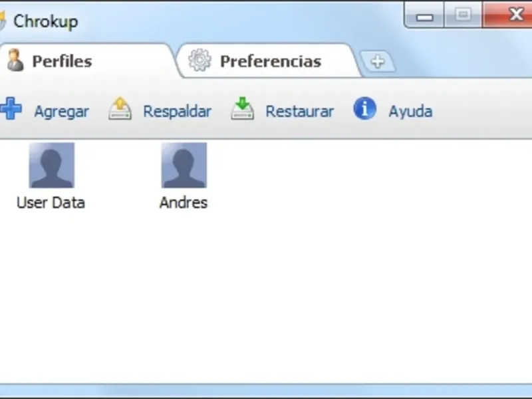The width and height of the screenshot is (532, 399).
Task: Click the User Data profile name
Action: click(x=51, y=203)
